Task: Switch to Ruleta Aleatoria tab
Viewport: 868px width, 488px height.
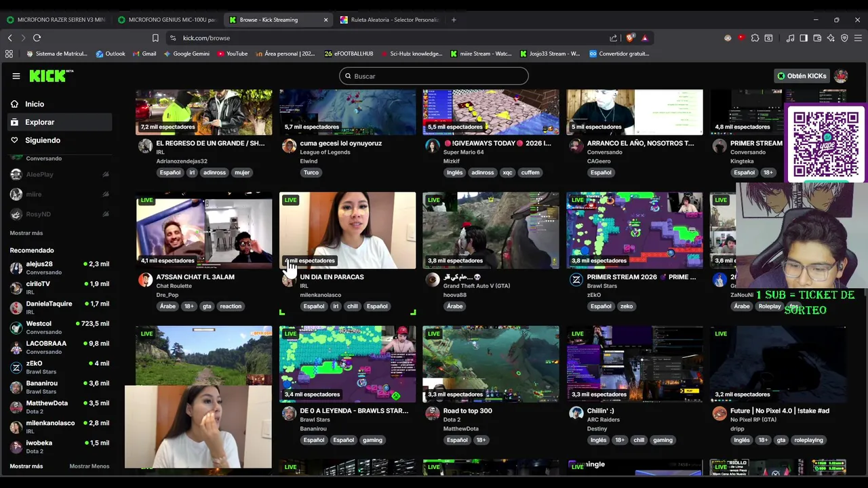Action: pyautogui.click(x=389, y=20)
